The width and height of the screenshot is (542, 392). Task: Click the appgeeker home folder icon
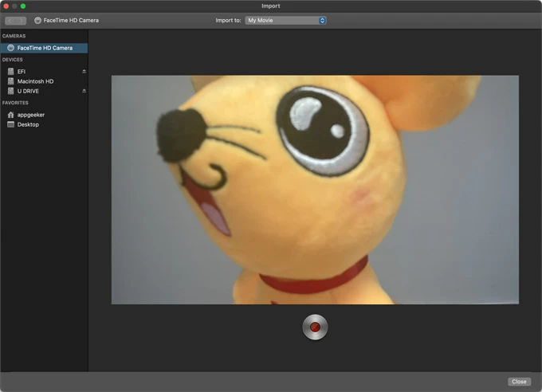click(x=10, y=115)
